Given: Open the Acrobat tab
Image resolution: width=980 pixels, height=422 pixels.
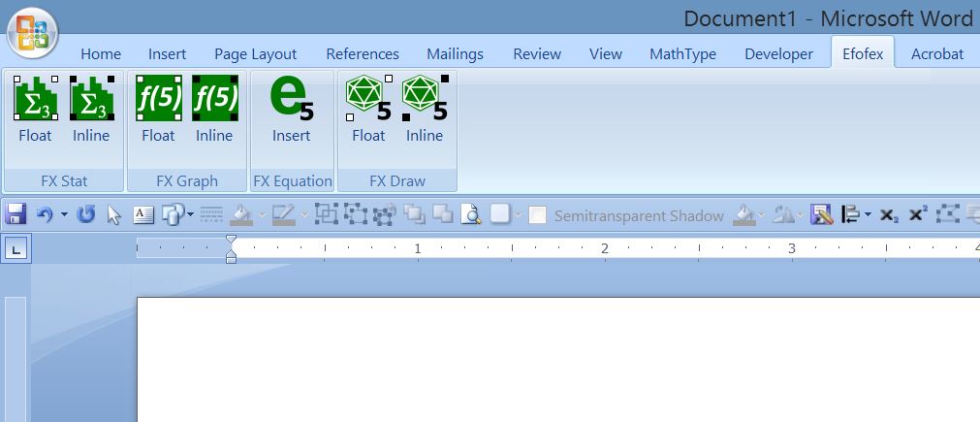Looking at the screenshot, I should [937, 54].
